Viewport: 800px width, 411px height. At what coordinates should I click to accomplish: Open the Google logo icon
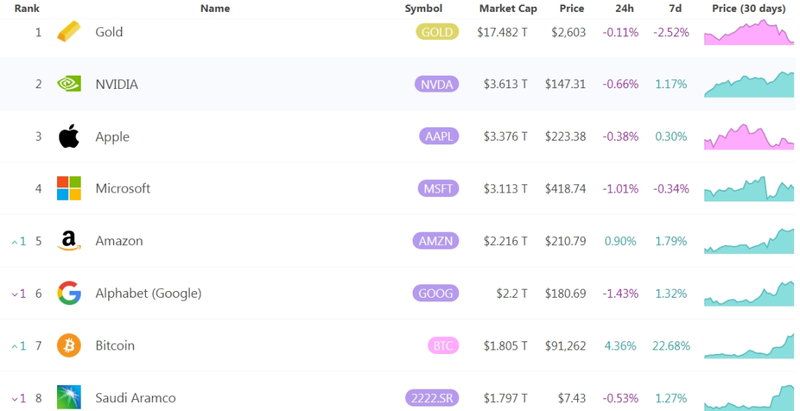69,293
